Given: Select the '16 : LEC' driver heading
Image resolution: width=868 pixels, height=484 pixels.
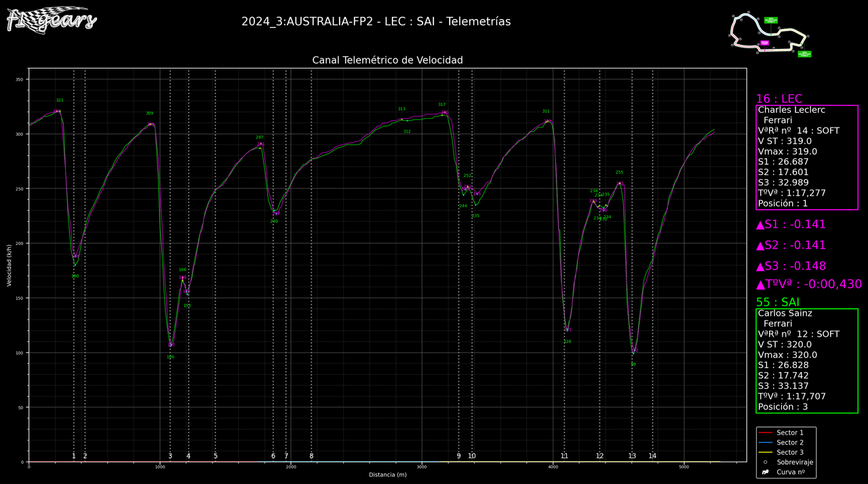Looking at the screenshot, I should [x=779, y=99].
